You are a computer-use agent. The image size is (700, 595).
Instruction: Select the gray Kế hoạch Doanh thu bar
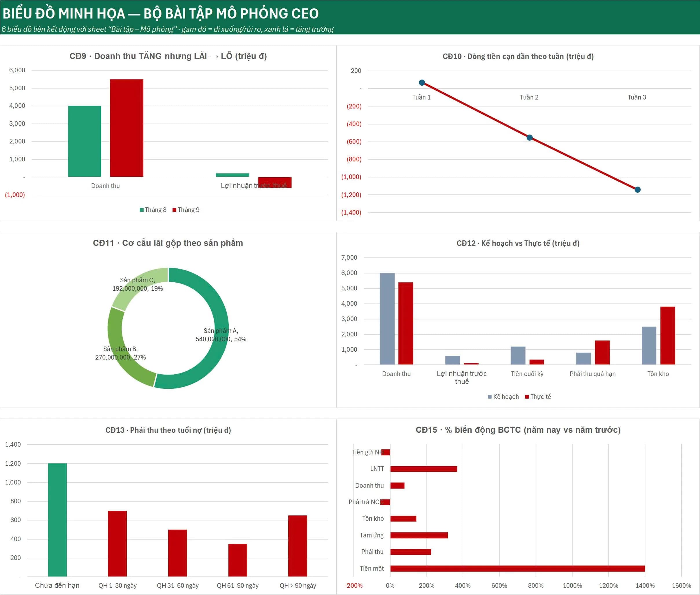point(387,319)
